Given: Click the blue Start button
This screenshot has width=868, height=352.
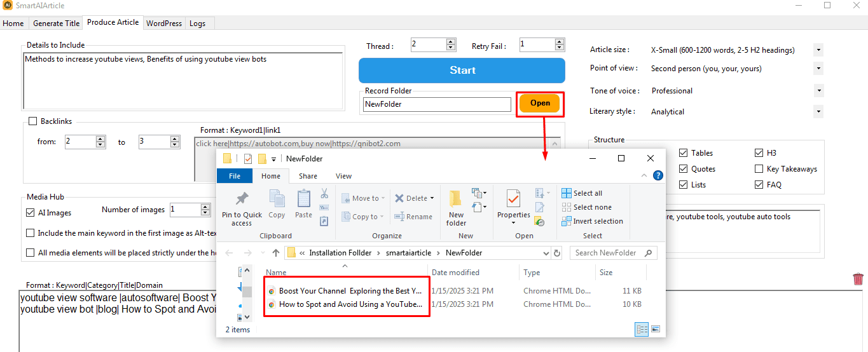Looking at the screenshot, I should [462, 71].
